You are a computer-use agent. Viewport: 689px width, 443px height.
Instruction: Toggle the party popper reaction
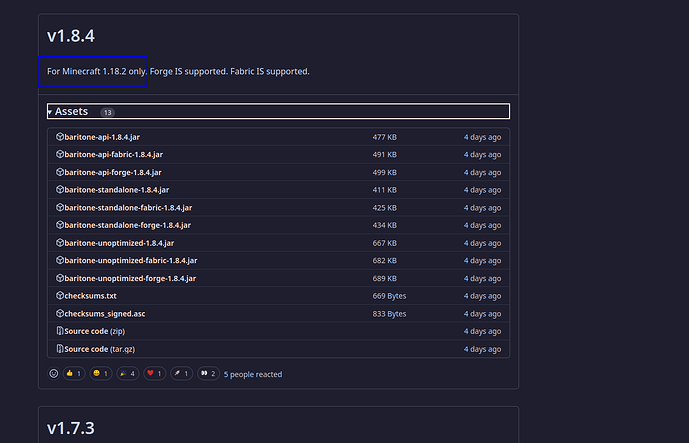point(128,374)
